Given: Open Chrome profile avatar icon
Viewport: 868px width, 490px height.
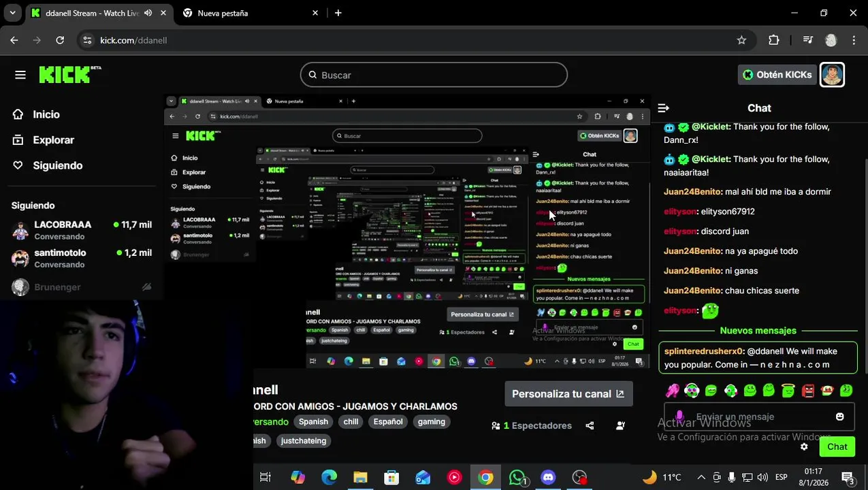Looking at the screenshot, I should [x=831, y=40].
